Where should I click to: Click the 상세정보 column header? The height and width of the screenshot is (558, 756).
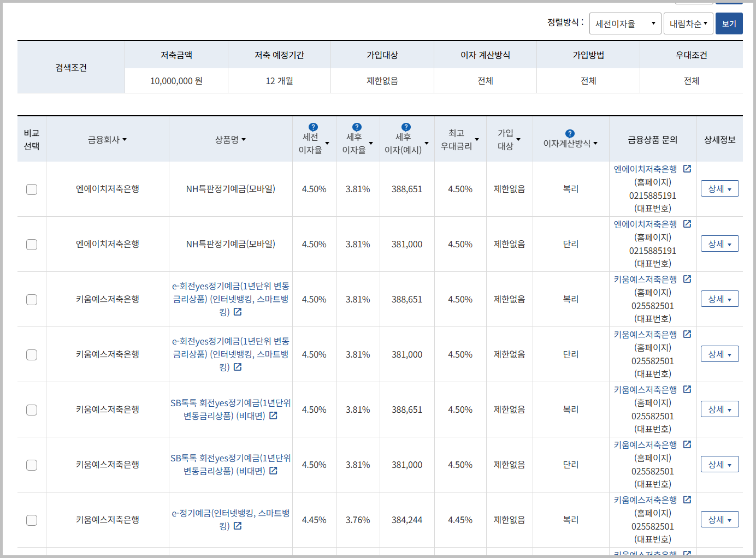click(x=719, y=140)
